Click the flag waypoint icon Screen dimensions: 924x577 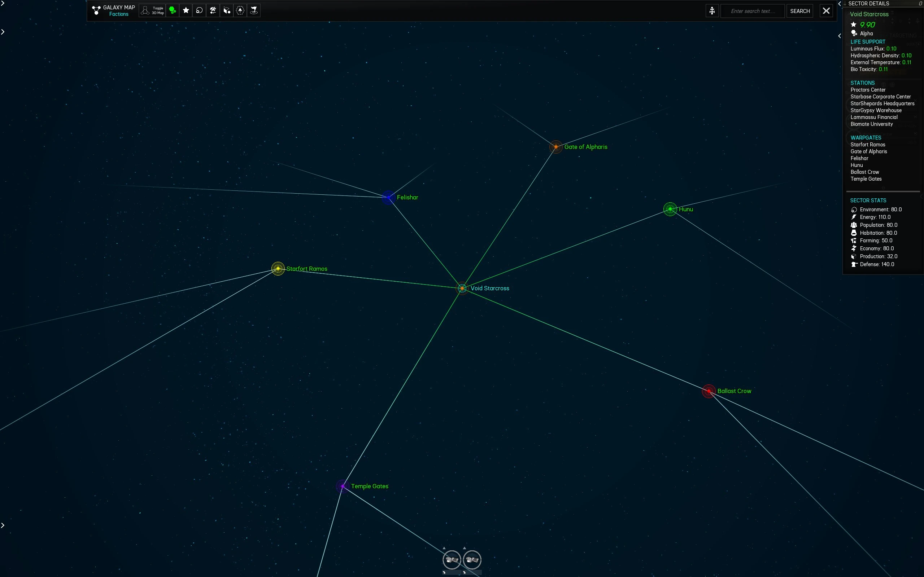click(254, 10)
